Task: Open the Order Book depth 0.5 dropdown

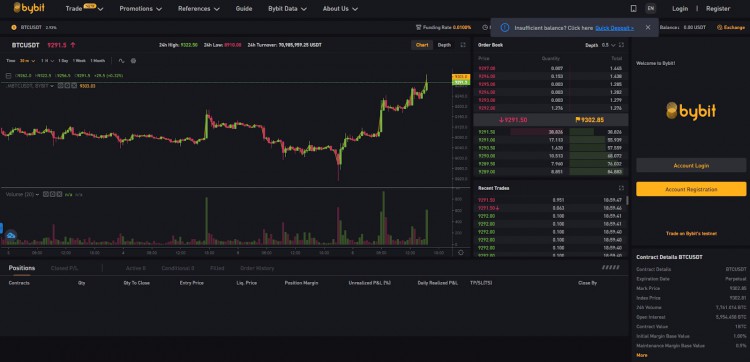Action: click(x=608, y=45)
